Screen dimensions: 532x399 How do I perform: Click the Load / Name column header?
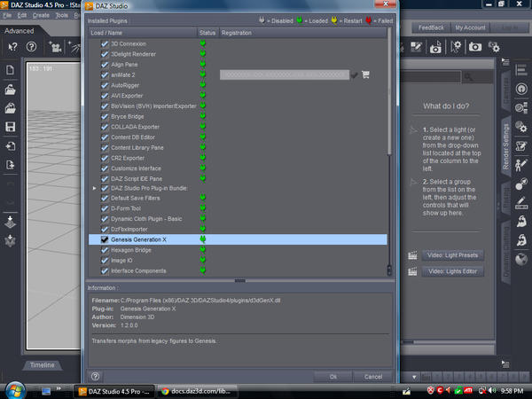[143, 33]
